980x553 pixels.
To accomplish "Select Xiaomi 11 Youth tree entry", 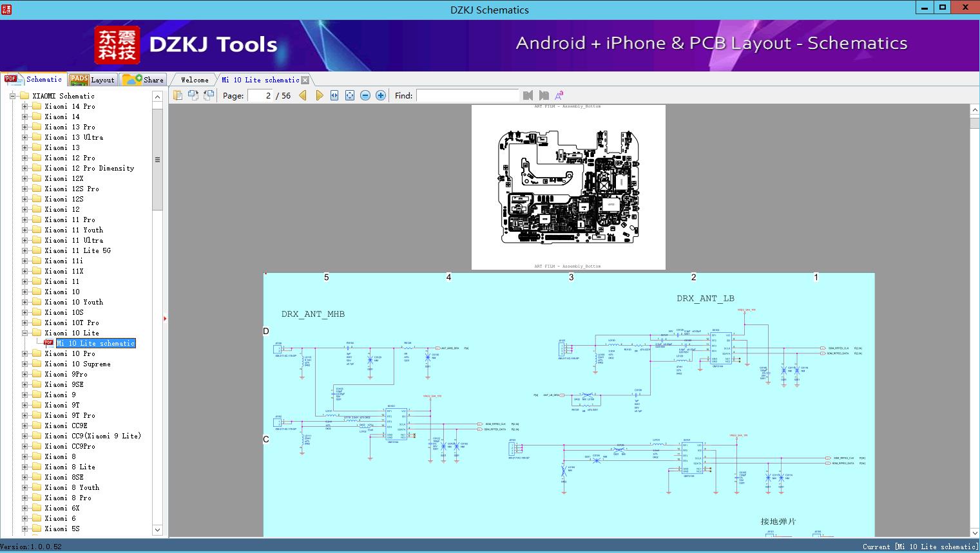I will pos(74,230).
